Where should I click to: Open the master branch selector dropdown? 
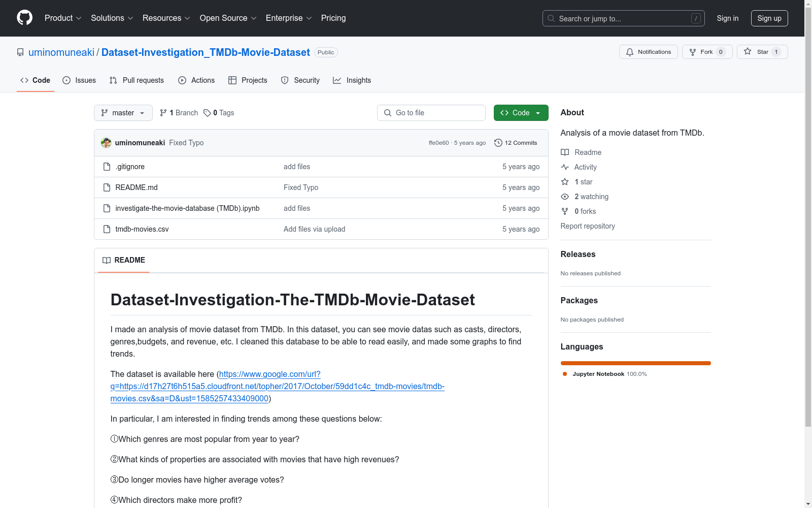pos(123,113)
